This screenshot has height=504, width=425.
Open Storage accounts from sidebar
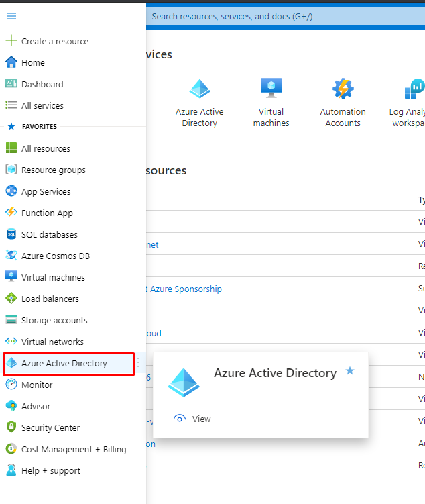(x=54, y=320)
